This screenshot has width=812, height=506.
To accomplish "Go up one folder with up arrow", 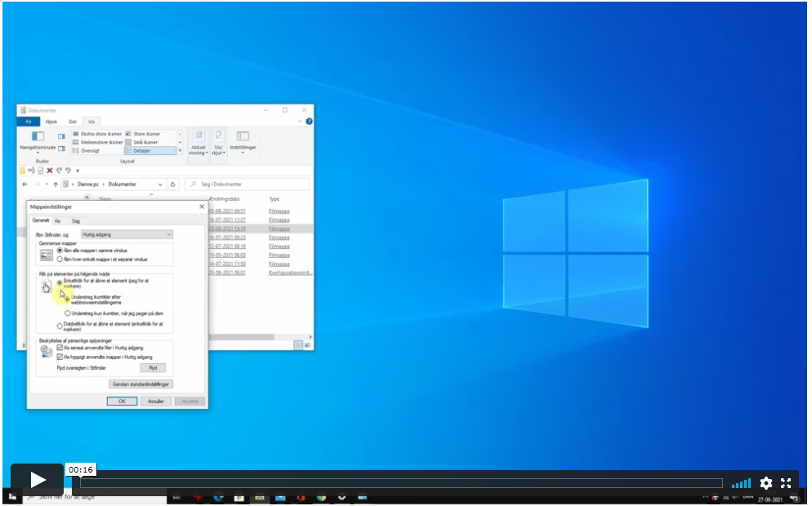I will point(56,184).
